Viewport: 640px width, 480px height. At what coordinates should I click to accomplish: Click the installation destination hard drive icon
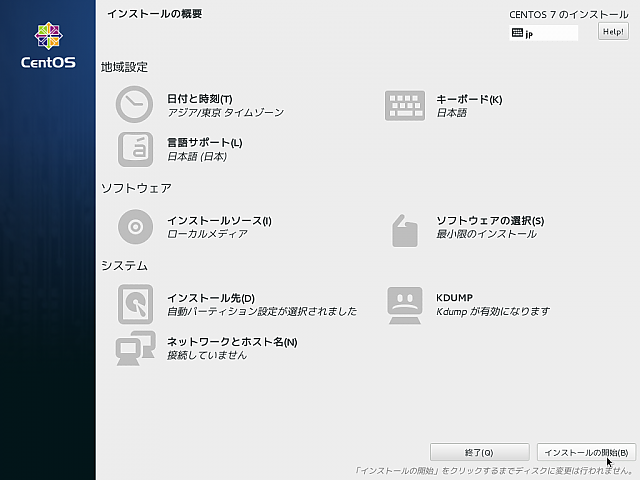[x=136, y=304]
